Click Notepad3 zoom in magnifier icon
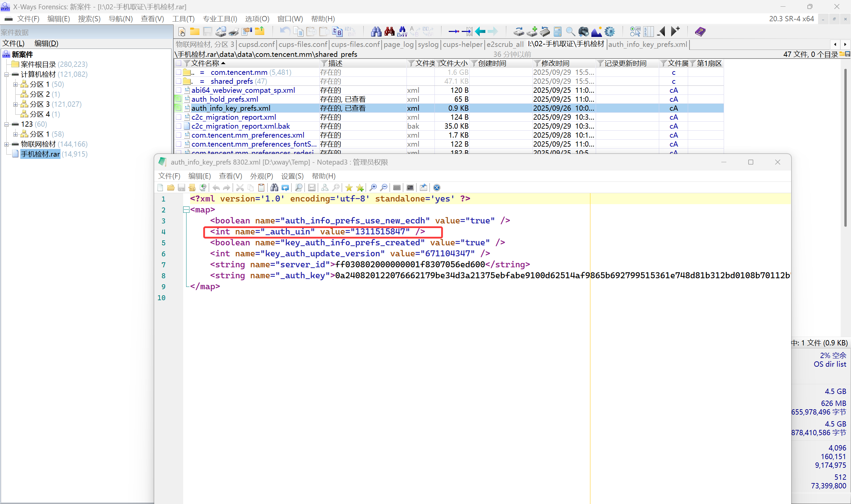The width and height of the screenshot is (851, 504). point(373,188)
